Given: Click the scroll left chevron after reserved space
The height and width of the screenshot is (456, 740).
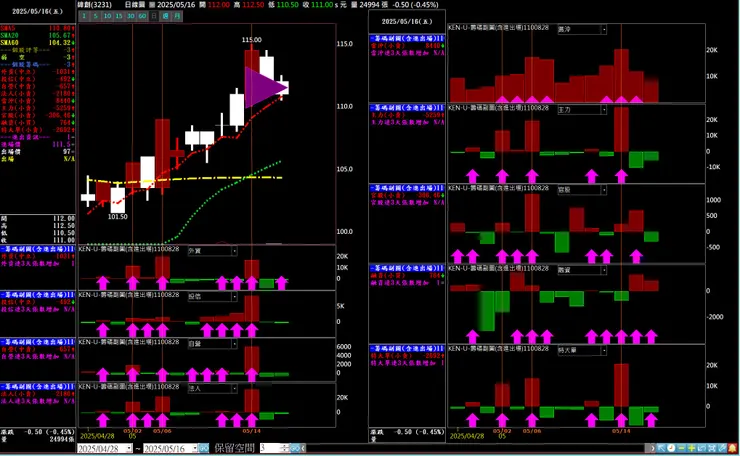Looking at the screenshot, I should click(303, 448).
